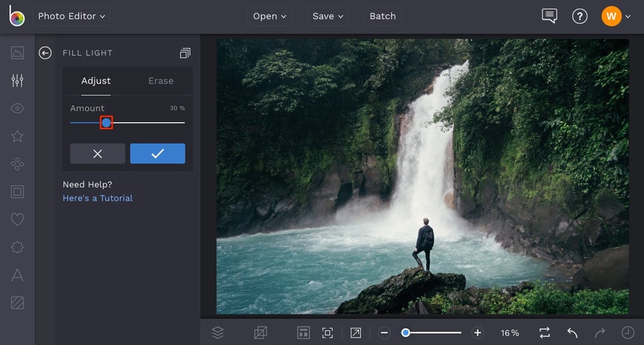Open the Graphics badge icon
Screen dimensions: 644x345
(x=17, y=247)
